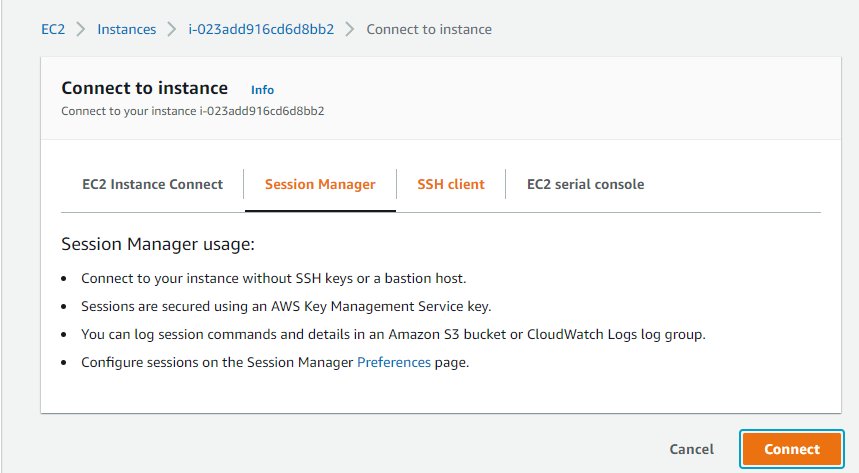This screenshot has width=859, height=473.
Task: Open the Info link beside the heading
Action: tap(262, 90)
